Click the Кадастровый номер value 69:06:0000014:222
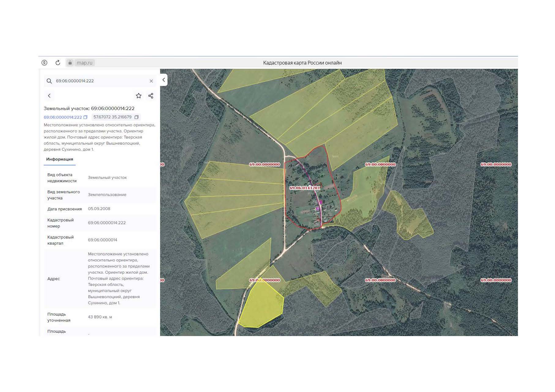The height and width of the screenshot is (392, 555). pyautogui.click(x=107, y=223)
